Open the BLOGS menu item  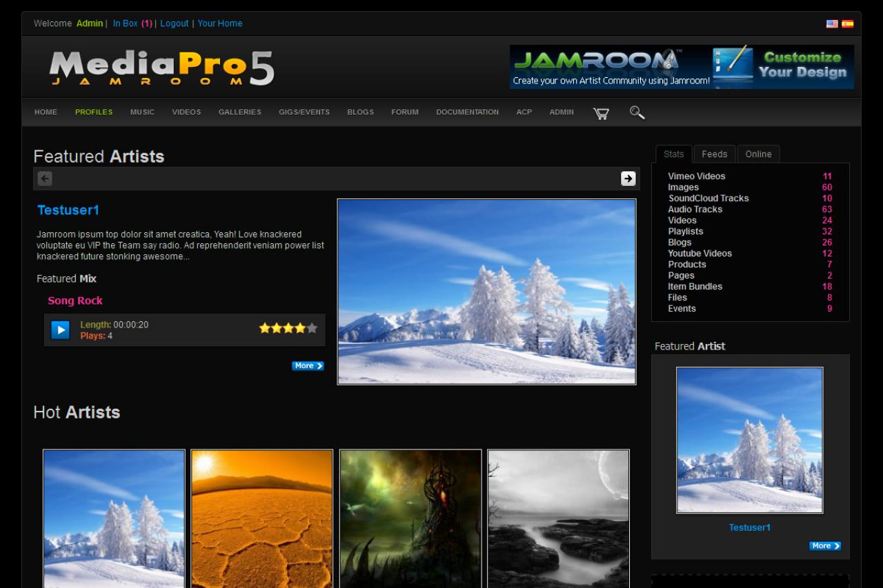click(360, 112)
